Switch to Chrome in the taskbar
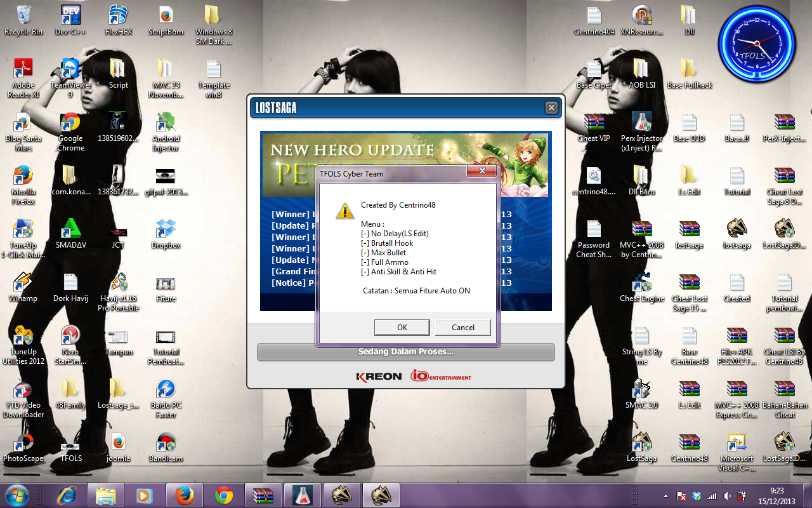 coord(223,495)
